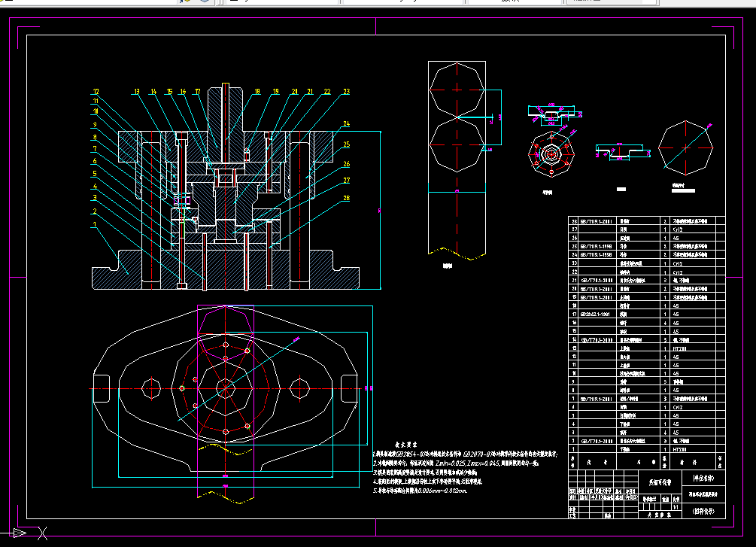
Task: Click the (单位名称) title block cell
Action: click(x=703, y=479)
